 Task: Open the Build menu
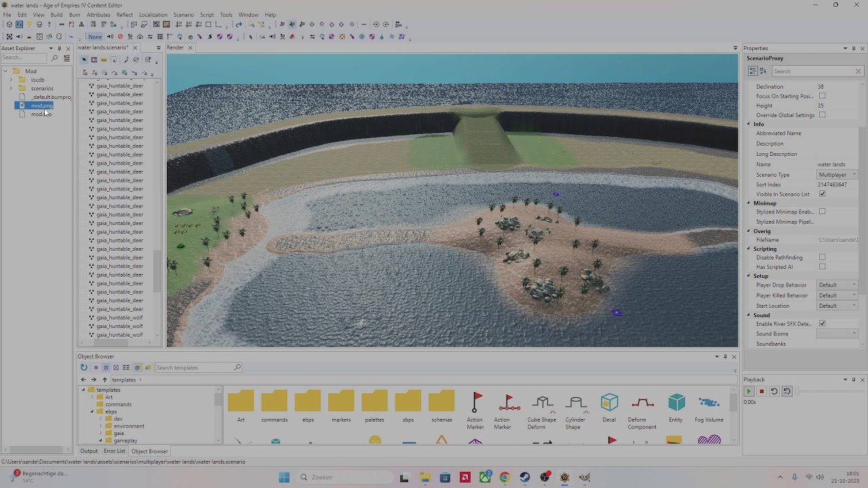[x=56, y=15]
